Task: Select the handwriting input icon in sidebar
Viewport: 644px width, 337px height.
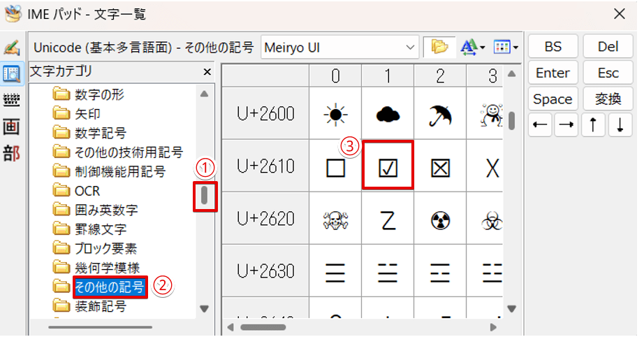Action: pos(11,48)
